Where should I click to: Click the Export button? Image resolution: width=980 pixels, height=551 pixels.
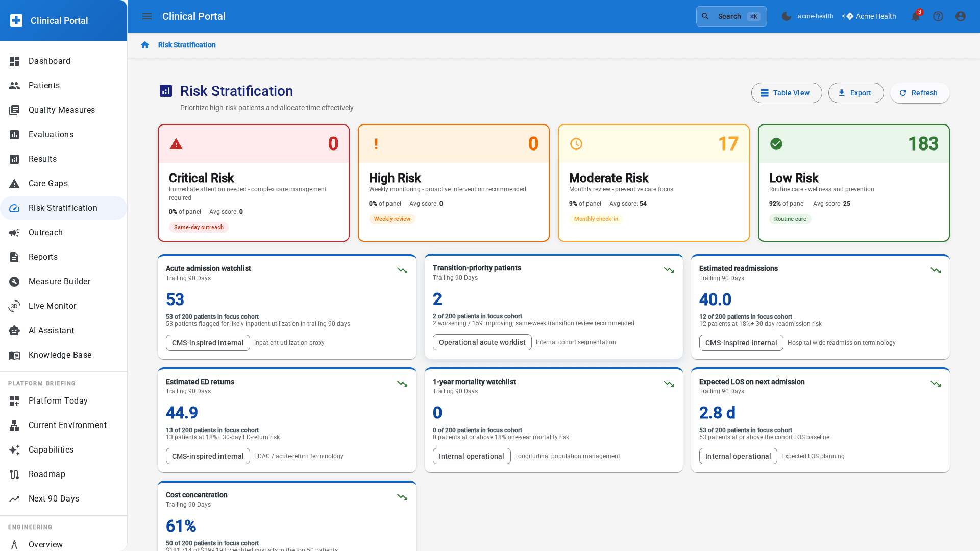pyautogui.click(x=856, y=93)
